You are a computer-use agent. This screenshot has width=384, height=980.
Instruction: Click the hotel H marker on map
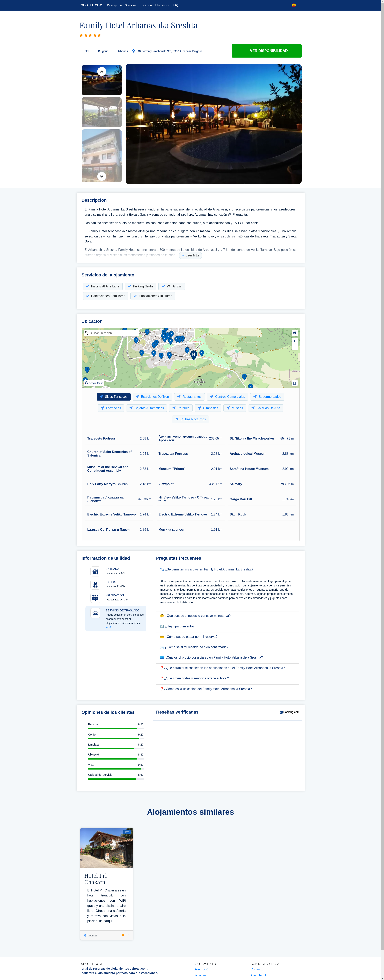point(193,355)
